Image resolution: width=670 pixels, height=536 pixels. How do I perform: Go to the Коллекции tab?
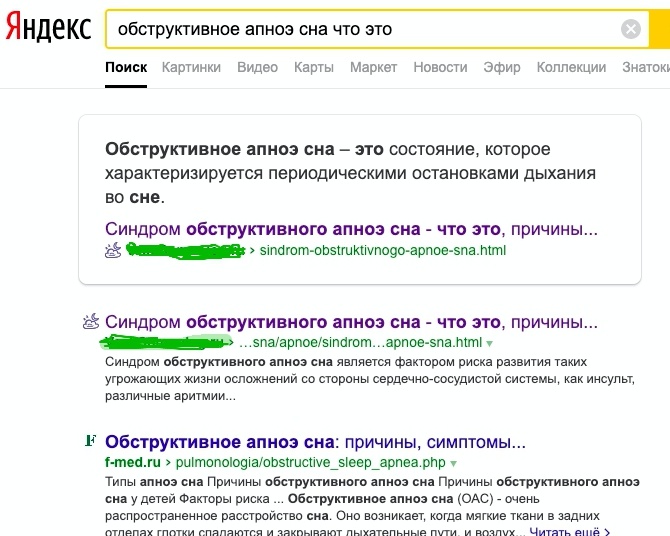(x=571, y=67)
